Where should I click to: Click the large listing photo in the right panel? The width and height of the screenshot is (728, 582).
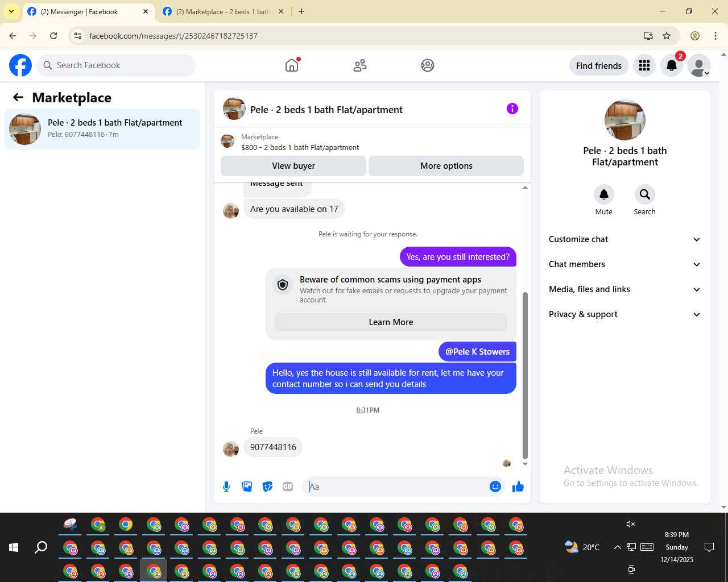click(x=625, y=120)
